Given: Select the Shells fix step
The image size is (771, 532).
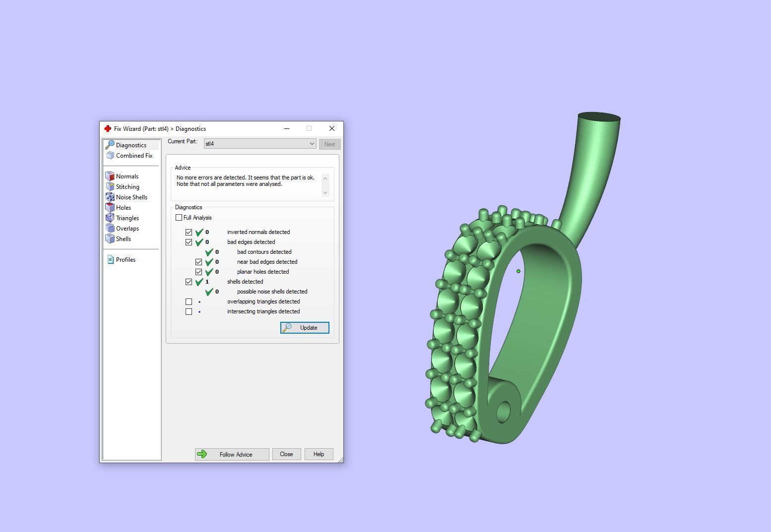Looking at the screenshot, I should tap(119, 239).
